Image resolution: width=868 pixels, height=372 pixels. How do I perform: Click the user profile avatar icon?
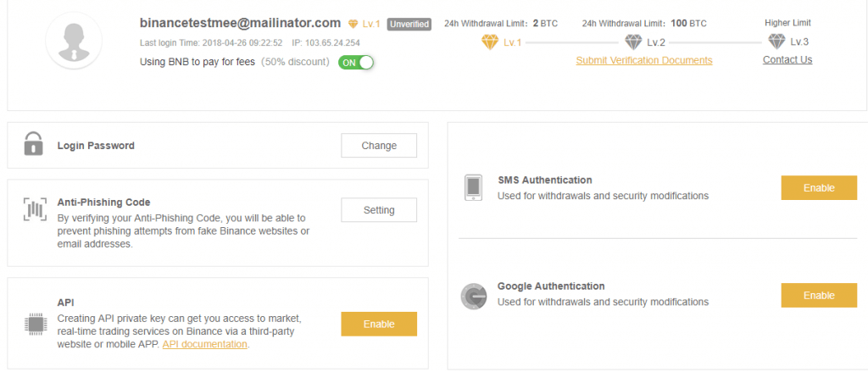click(75, 41)
